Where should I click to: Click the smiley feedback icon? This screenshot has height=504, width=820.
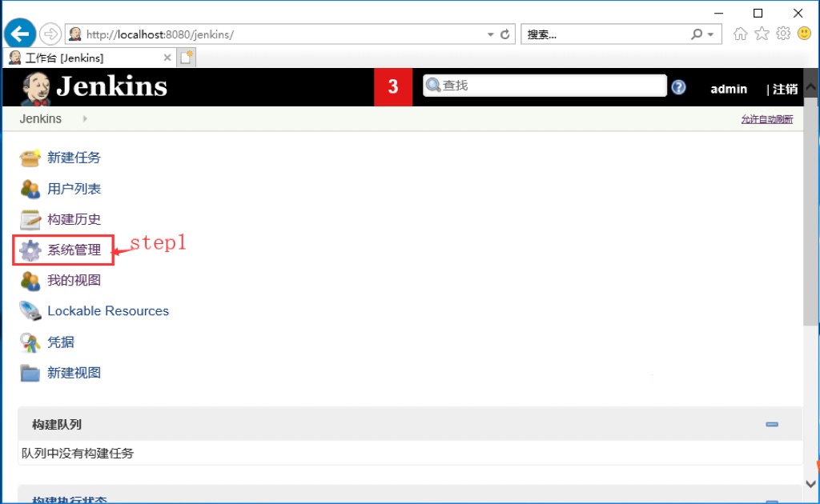(x=804, y=34)
